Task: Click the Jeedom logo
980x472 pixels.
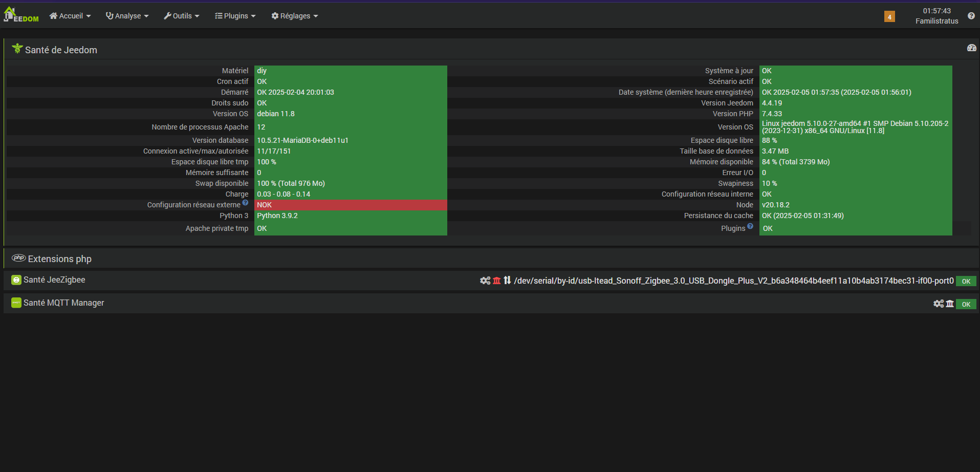Action: coord(21,15)
